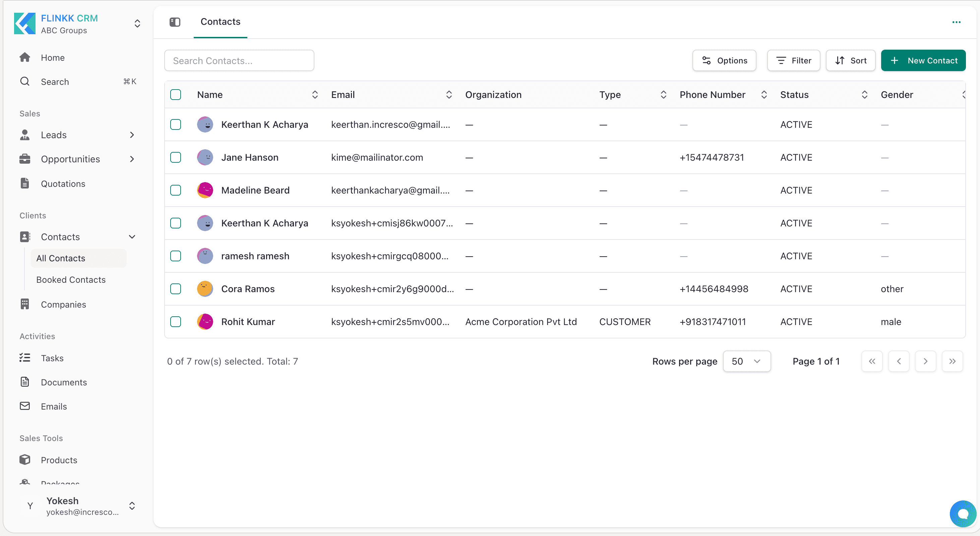980x536 pixels.
Task: Click the Search Contacts input field
Action: [x=239, y=60]
